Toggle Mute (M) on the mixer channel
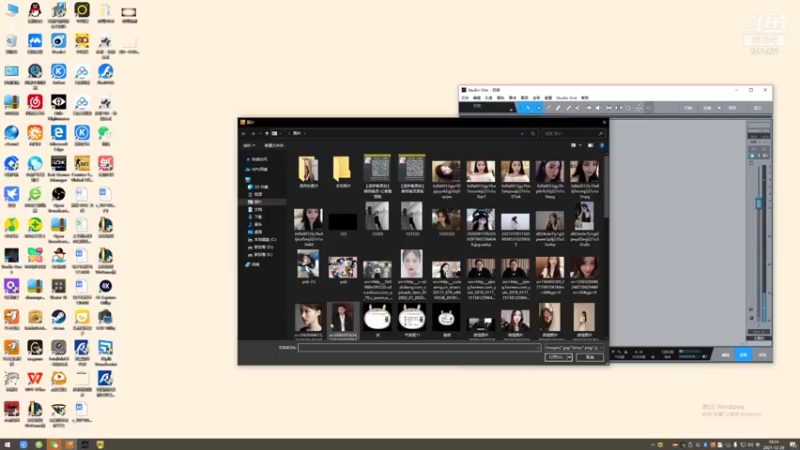 pyautogui.click(x=753, y=149)
